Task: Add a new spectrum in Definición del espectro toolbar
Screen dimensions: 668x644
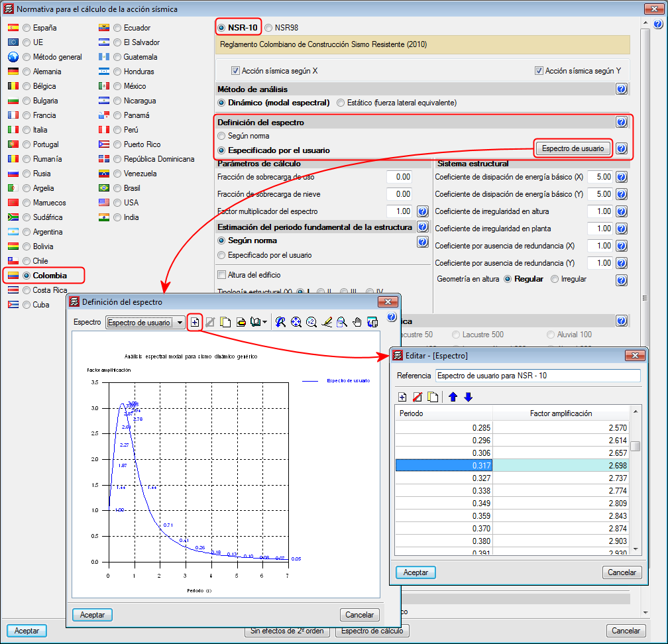Action: 195,323
